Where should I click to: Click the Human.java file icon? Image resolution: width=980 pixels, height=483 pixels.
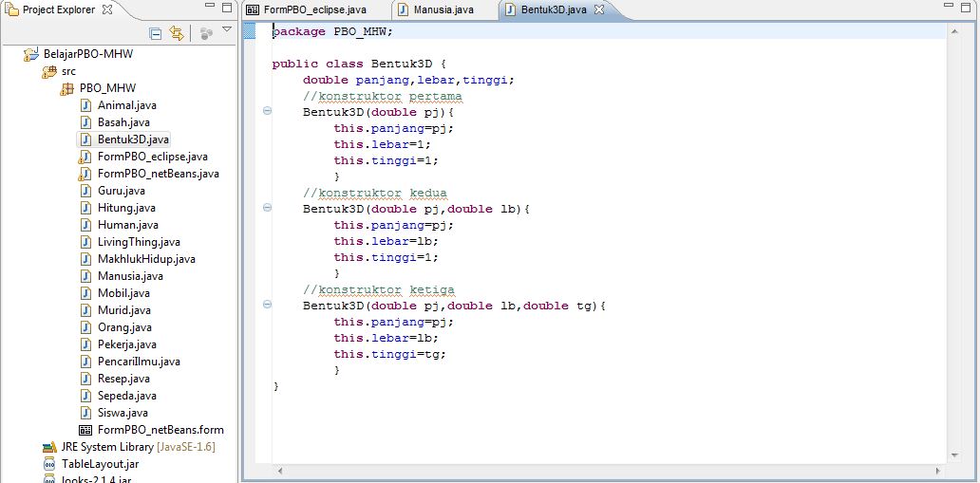pos(86,225)
